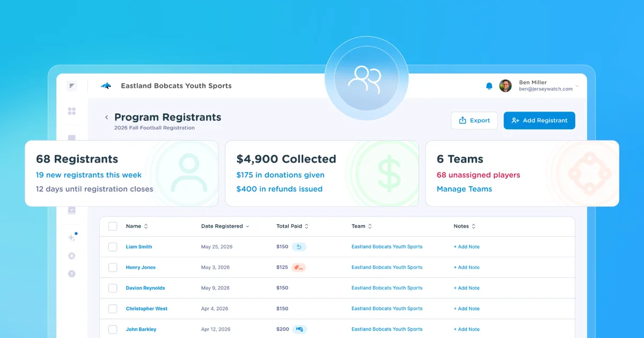This screenshot has width=644, height=338.
Task: Click '2026 Fall Football Registration' subtitle
Action: pos(154,128)
